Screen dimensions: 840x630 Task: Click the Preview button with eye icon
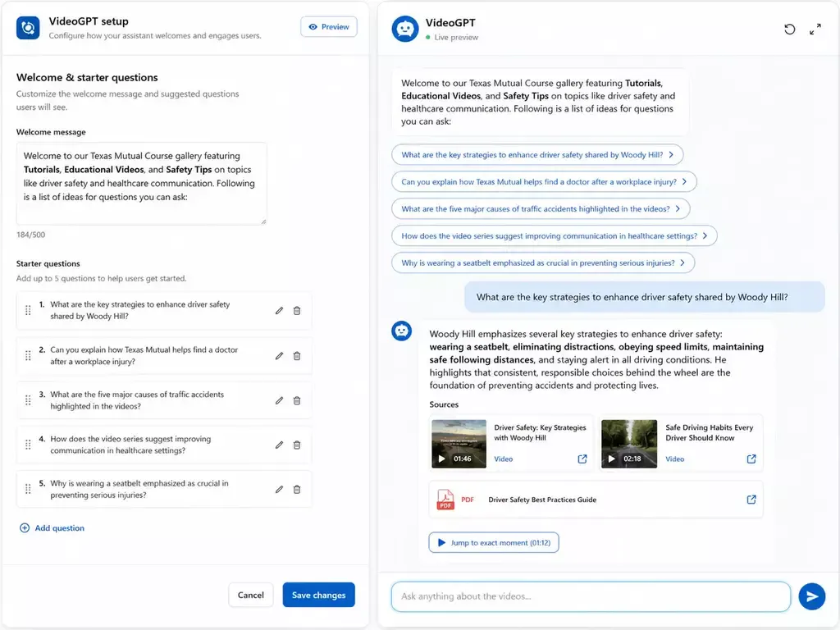point(329,27)
